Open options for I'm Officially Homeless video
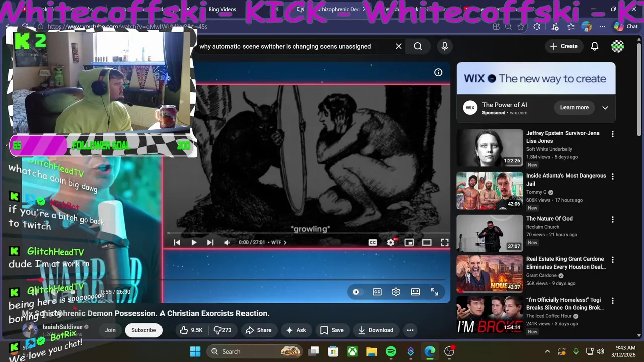Screen dimensions: 644x362 coord(612,301)
